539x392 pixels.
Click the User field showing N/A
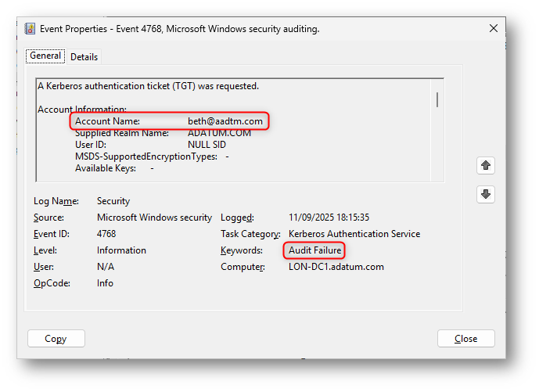tap(106, 267)
